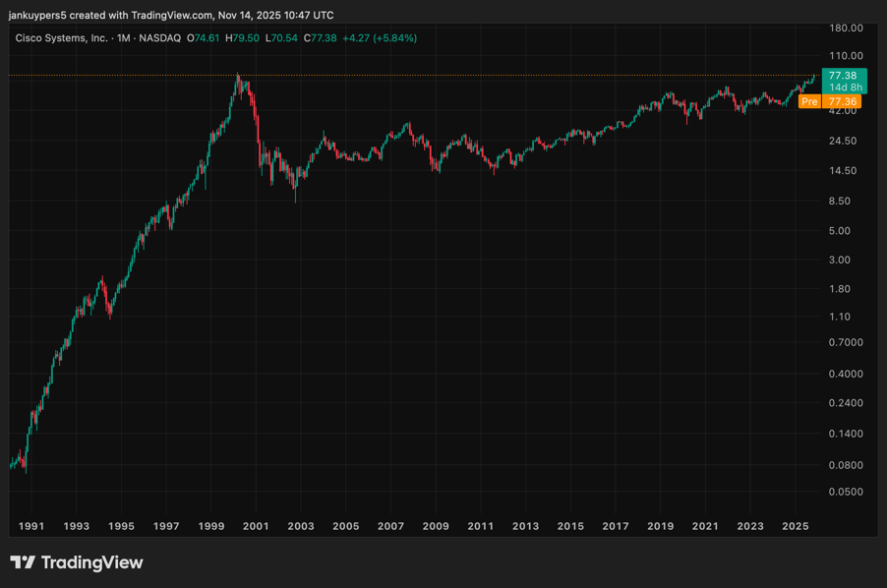
Task: Select the 180.00 price axis label
Action: pyautogui.click(x=846, y=28)
